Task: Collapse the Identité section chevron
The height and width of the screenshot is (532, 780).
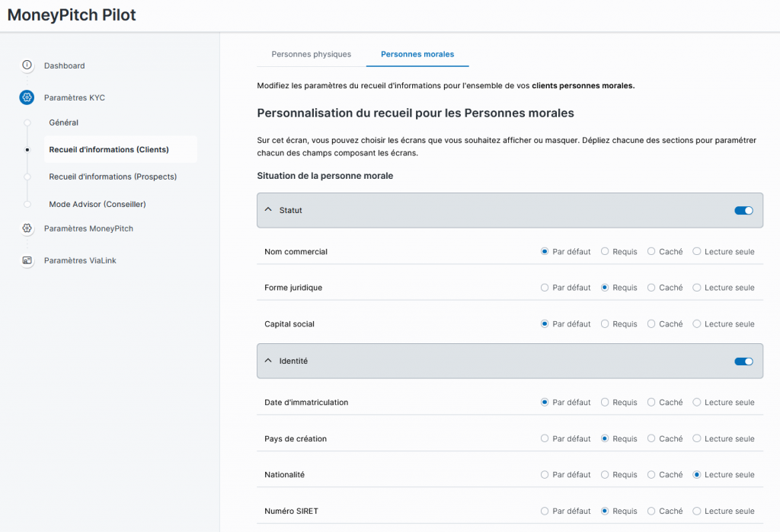Action: 268,362
